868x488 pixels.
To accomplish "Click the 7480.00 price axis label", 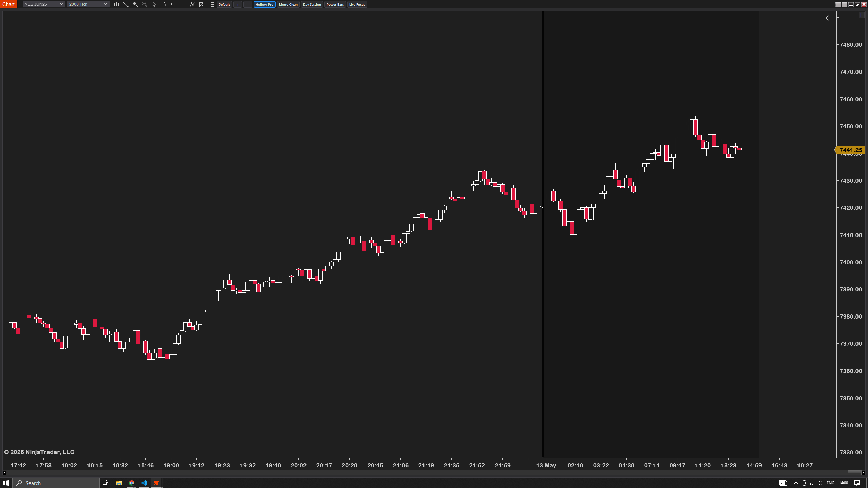I will 851,45.
